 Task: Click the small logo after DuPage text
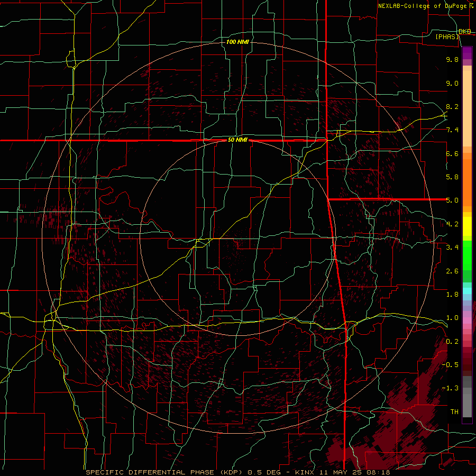[x=471, y=5]
